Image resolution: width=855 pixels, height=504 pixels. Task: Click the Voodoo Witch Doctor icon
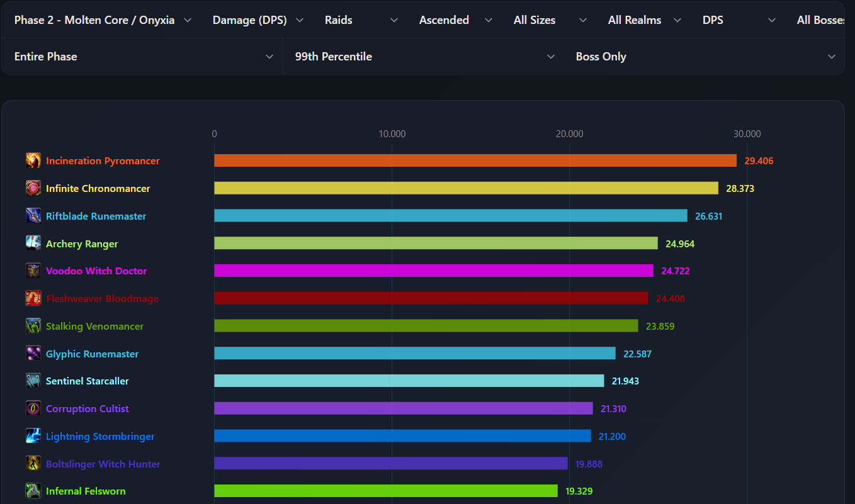[x=33, y=271]
